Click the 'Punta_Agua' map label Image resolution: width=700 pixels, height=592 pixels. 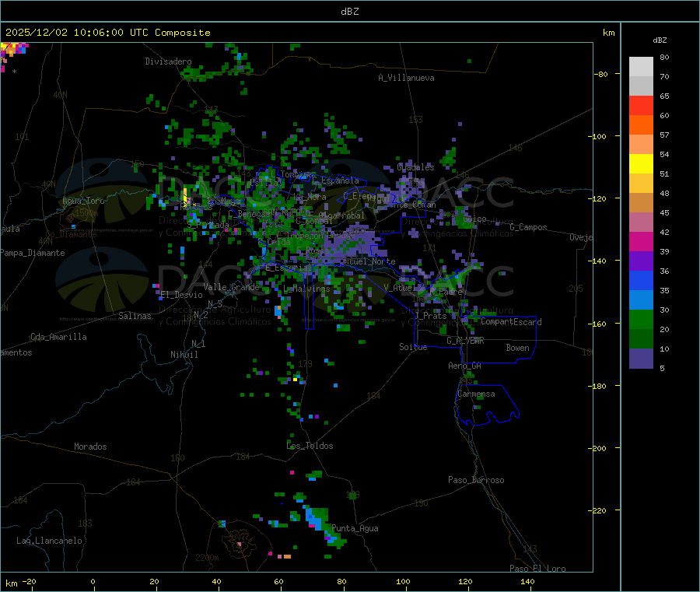(355, 528)
